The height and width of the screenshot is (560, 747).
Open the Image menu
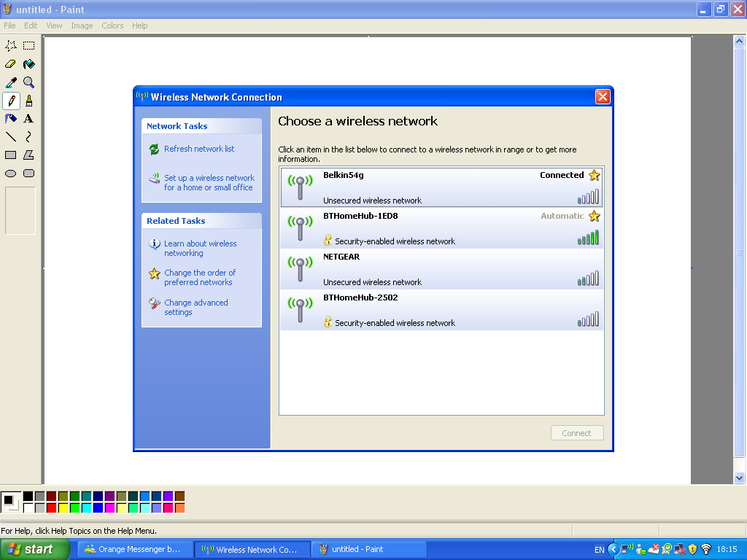82,26
